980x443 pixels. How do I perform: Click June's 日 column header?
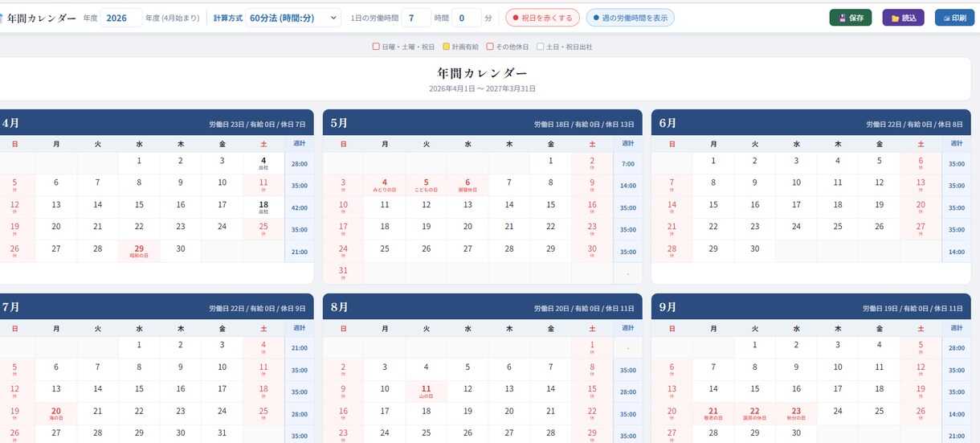(x=672, y=144)
